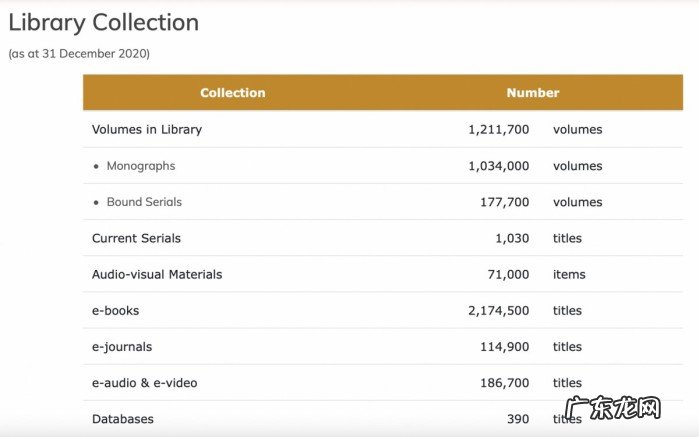699x437 pixels.
Task: Click the 177,700 Bound Serials count
Action: pos(504,202)
